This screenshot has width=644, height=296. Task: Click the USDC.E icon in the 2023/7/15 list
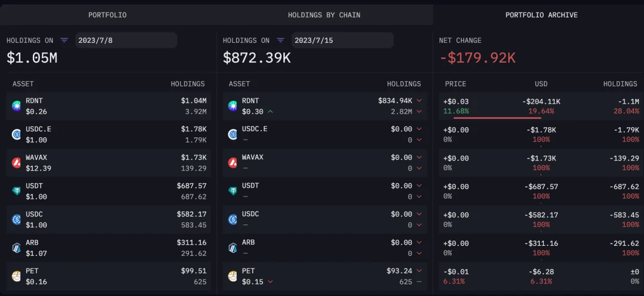233,134
